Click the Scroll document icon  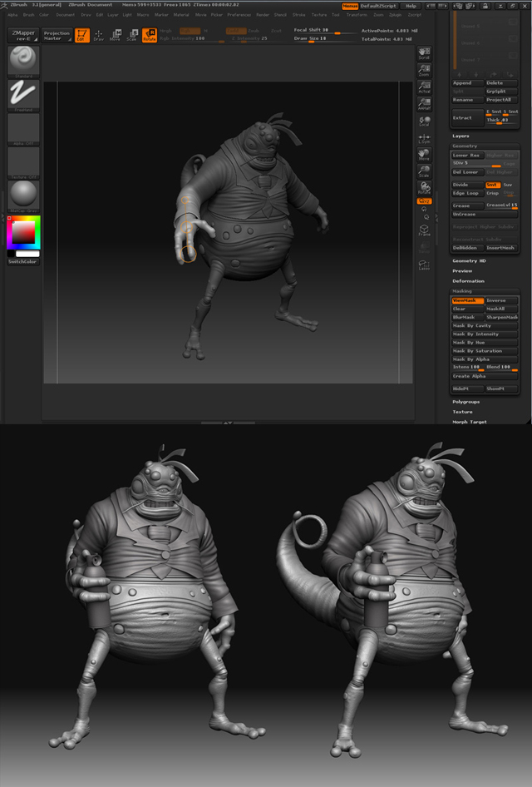(x=424, y=53)
